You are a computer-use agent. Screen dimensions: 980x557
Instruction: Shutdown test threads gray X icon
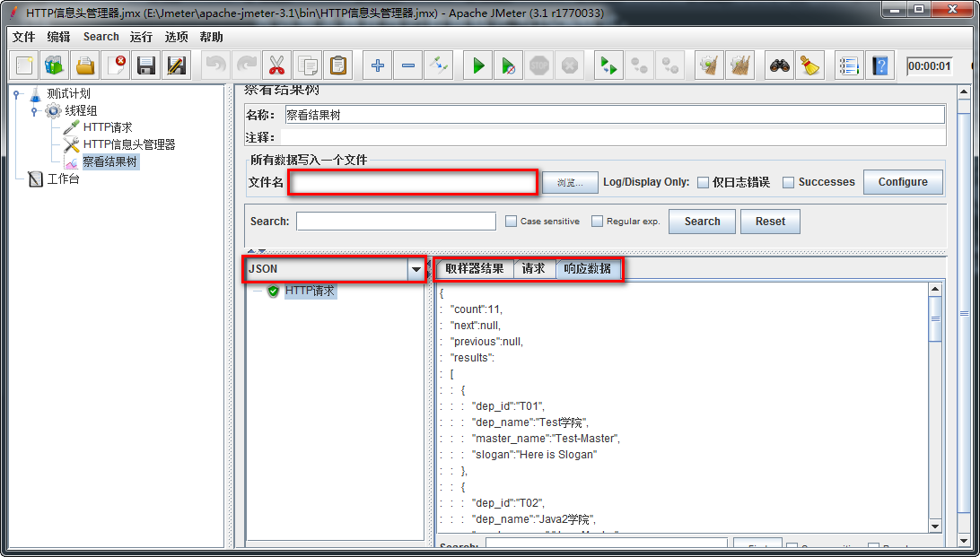(x=569, y=65)
